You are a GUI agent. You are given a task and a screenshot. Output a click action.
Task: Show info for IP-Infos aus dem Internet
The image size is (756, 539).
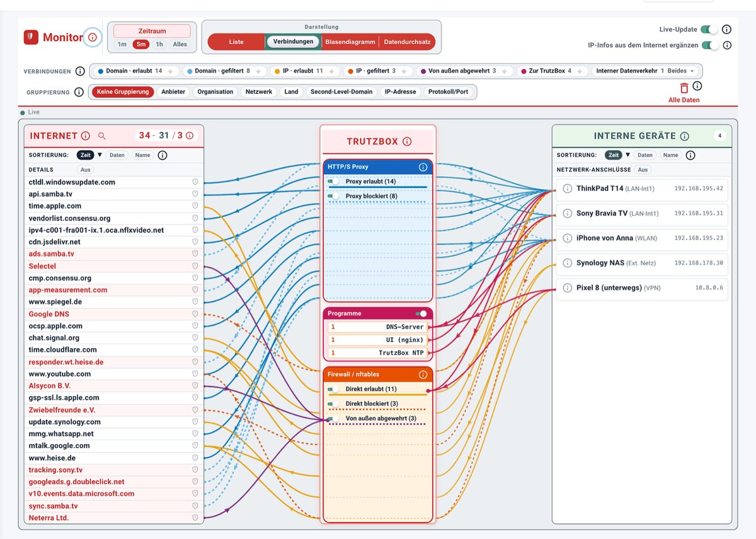click(726, 45)
